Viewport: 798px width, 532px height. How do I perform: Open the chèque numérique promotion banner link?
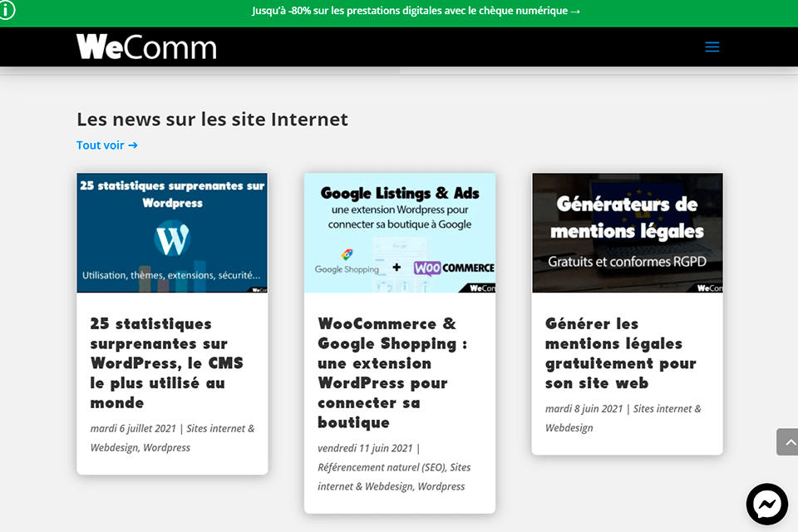tap(416, 11)
